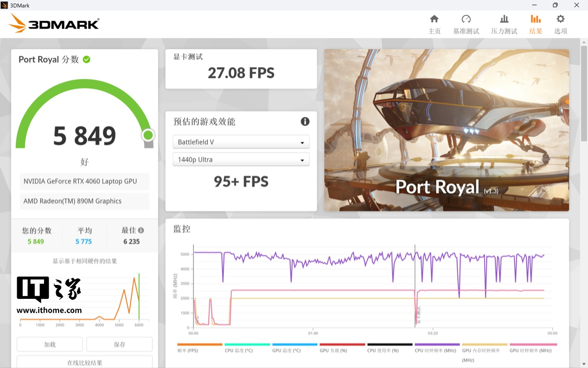
Task: Open the 基准测试 benchmarks gauge icon
Action: click(466, 19)
